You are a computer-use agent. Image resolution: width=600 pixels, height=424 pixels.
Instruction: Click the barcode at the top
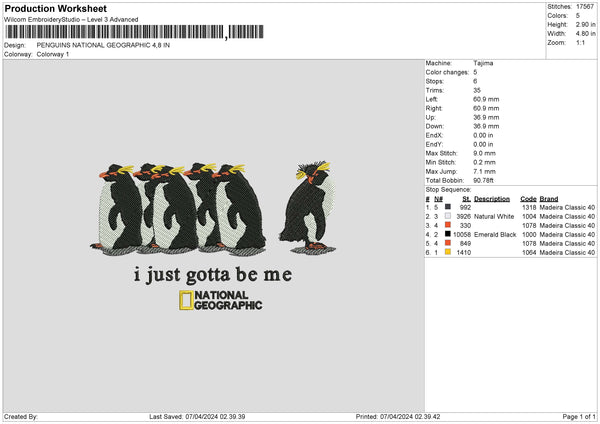pyautogui.click(x=134, y=32)
